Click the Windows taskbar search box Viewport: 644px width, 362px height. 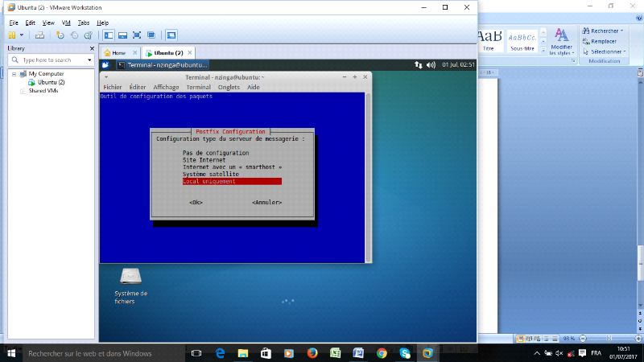(103, 353)
